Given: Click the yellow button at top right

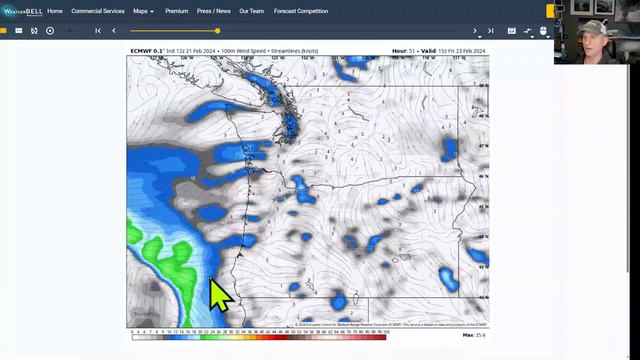Looking at the screenshot, I should click(x=550, y=11).
